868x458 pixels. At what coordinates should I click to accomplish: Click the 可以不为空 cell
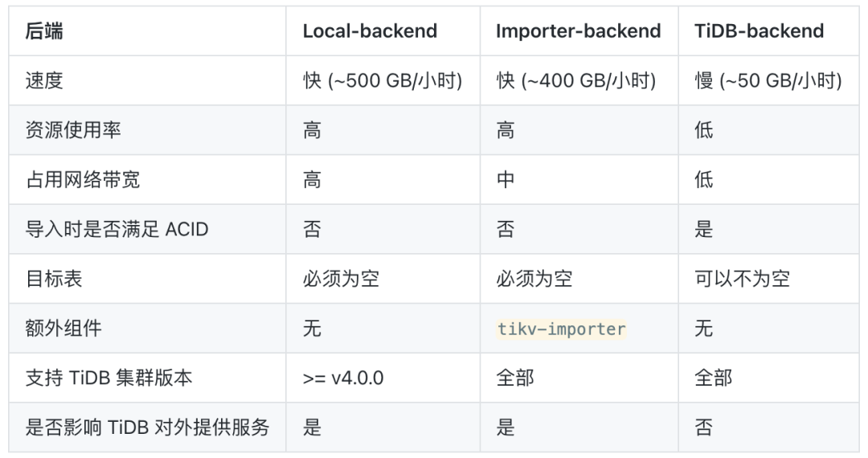click(742, 279)
